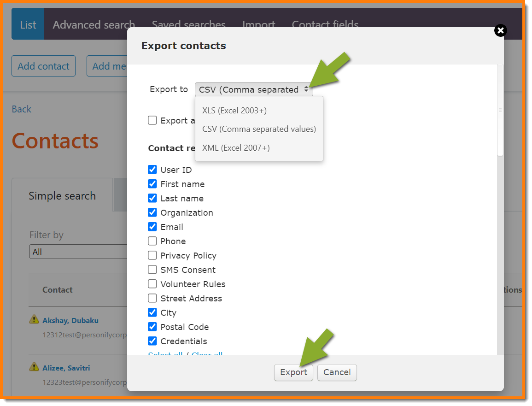
Task: Check the Privacy Policy checkbox
Action: coord(152,255)
